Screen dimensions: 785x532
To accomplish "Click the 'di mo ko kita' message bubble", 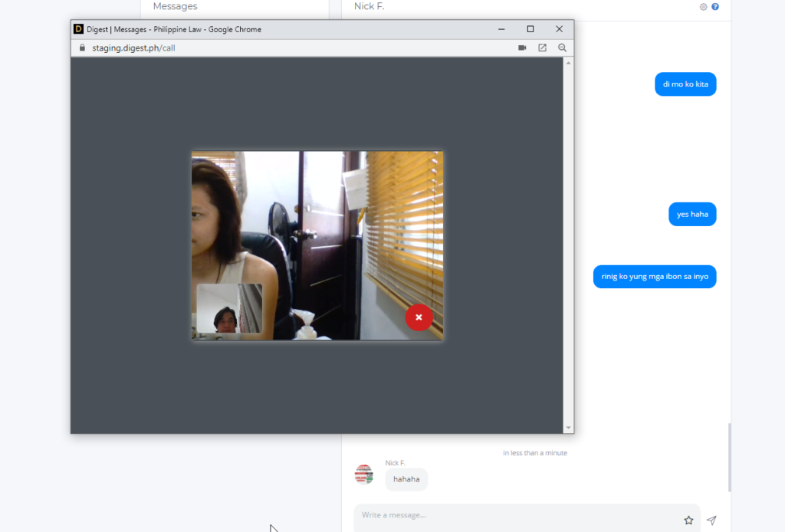I will point(685,84).
